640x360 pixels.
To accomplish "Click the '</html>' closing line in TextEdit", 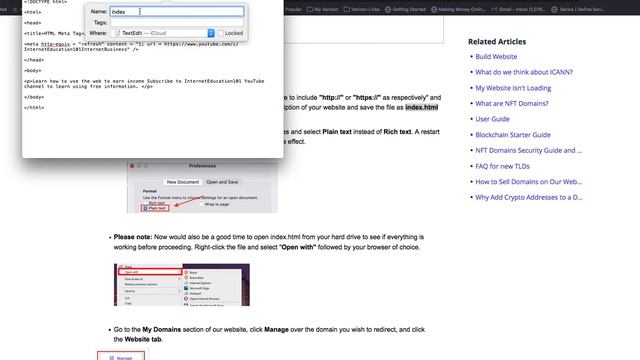I will click(34, 108).
